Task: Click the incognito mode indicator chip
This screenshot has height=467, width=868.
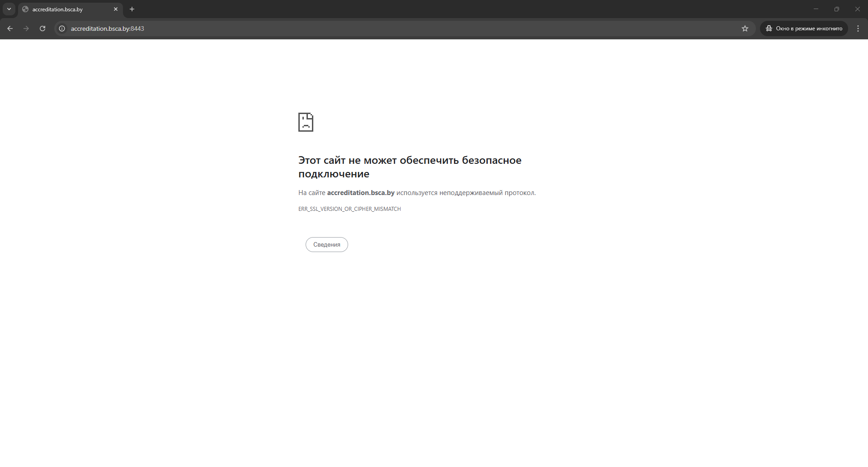Action: (x=804, y=29)
